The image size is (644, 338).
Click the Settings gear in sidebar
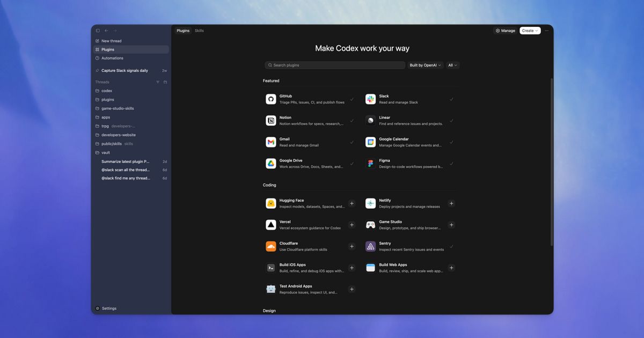pos(98,308)
